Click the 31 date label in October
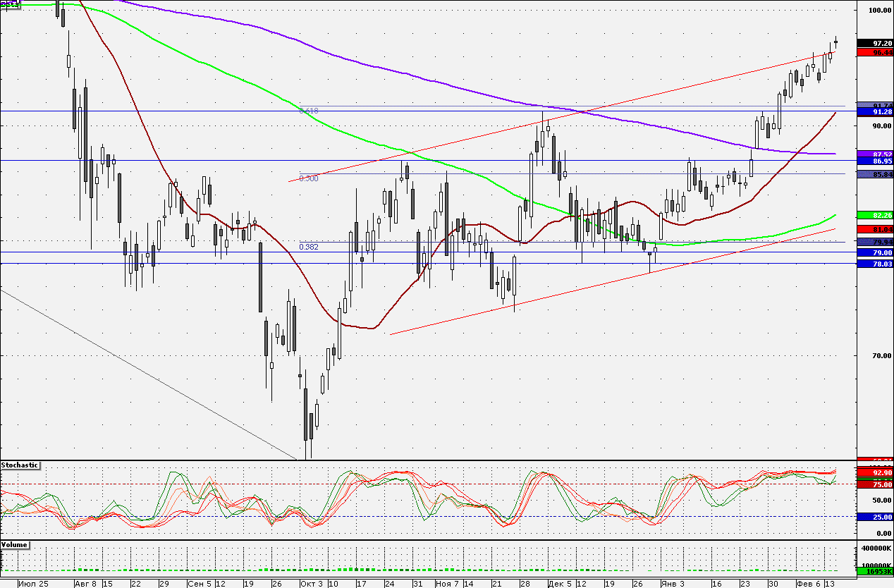Viewport: 894px width, 588px height. point(417,584)
